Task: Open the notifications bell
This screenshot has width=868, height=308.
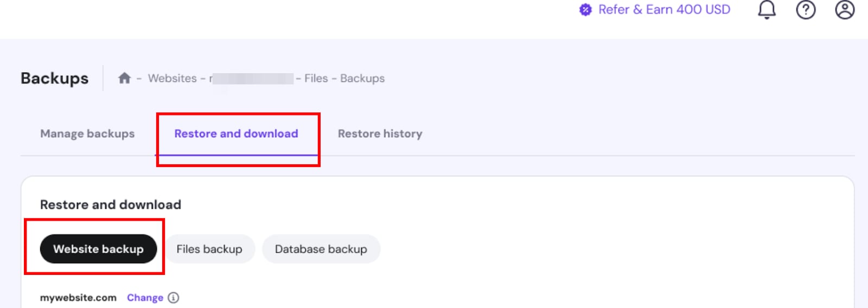Action: (767, 10)
